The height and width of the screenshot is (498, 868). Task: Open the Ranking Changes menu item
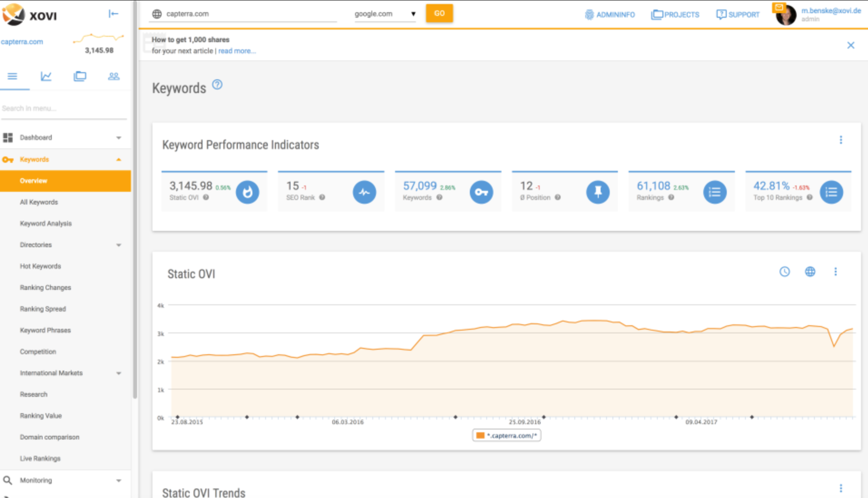tap(45, 287)
